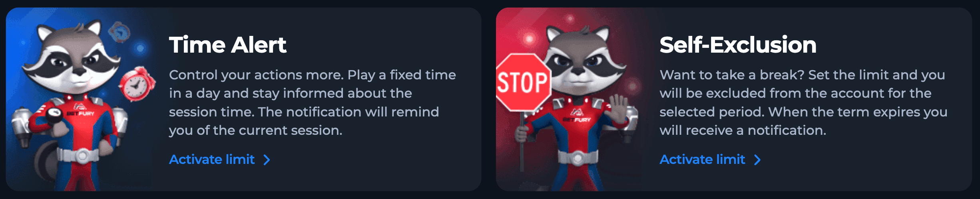Click the red raccoon's belt buckle
This screenshot has height=199, width=980.
(x=578, y=159)
